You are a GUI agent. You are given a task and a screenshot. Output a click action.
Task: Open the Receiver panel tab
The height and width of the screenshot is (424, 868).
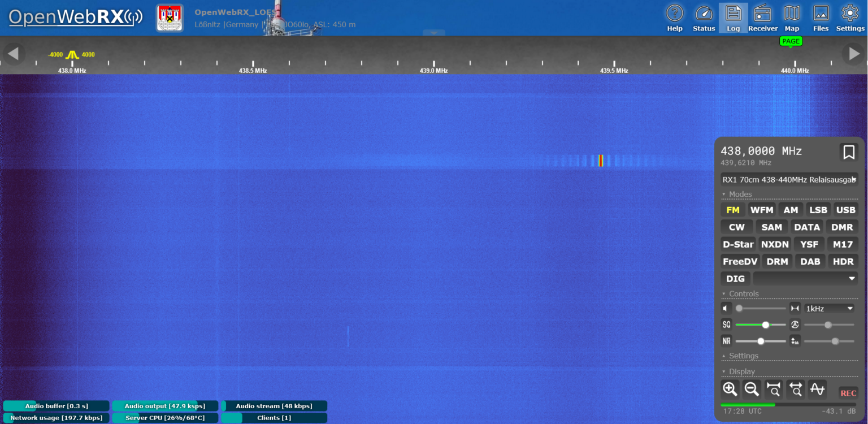tap(763, 18)
